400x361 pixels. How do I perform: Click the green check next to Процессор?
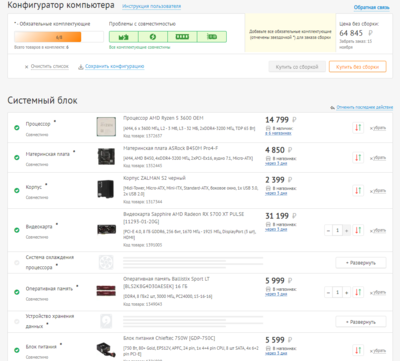click(x=17, y=128)
